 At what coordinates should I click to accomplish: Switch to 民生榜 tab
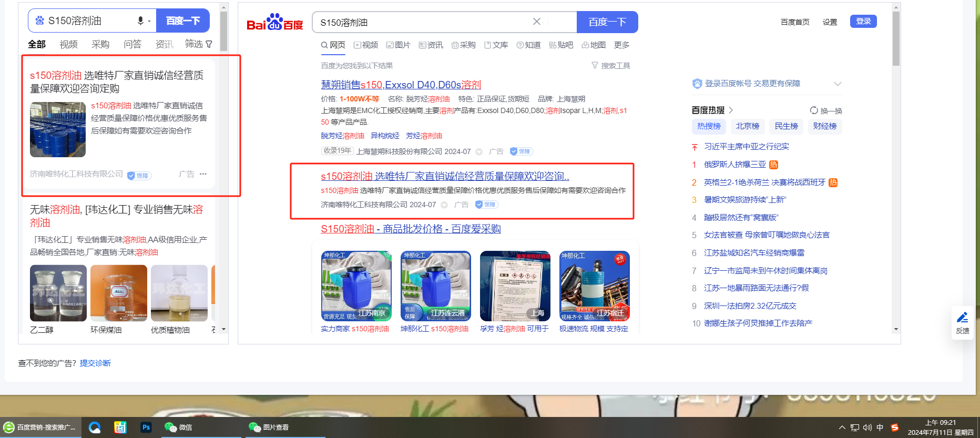point(786,126)
